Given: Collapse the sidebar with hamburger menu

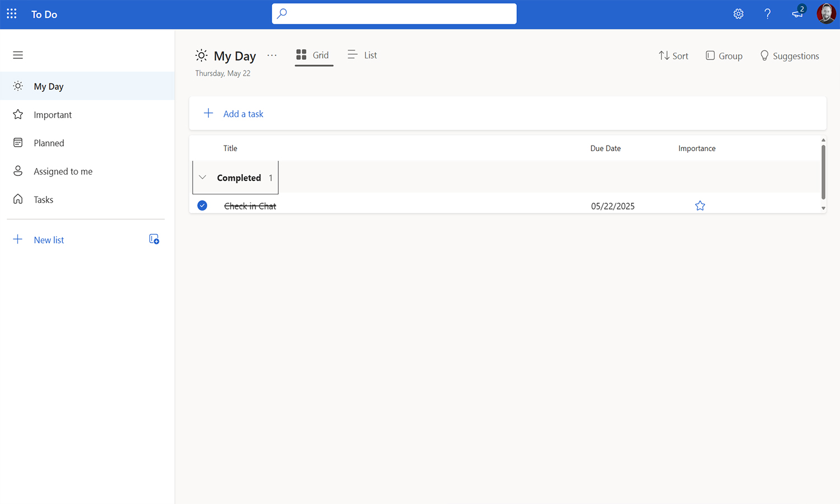Looking at the screenshot, I should 17,55.
